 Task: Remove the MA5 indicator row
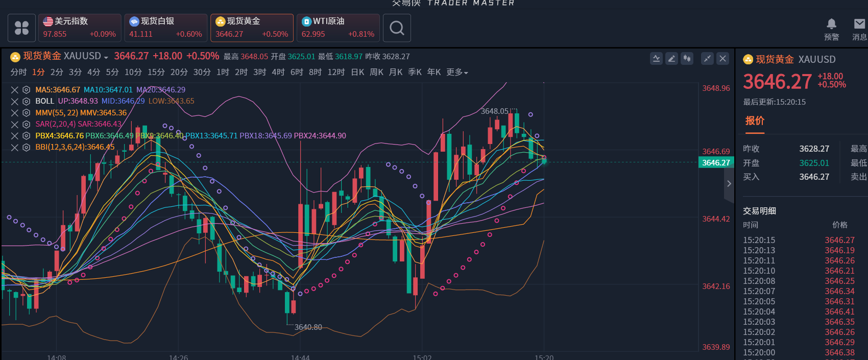(15, 90)
